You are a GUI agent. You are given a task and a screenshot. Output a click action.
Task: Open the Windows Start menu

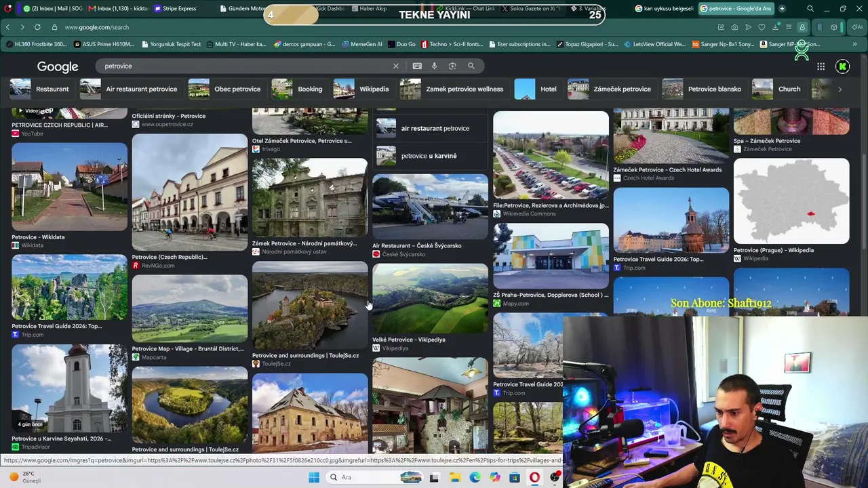click(x=314, y=477)
